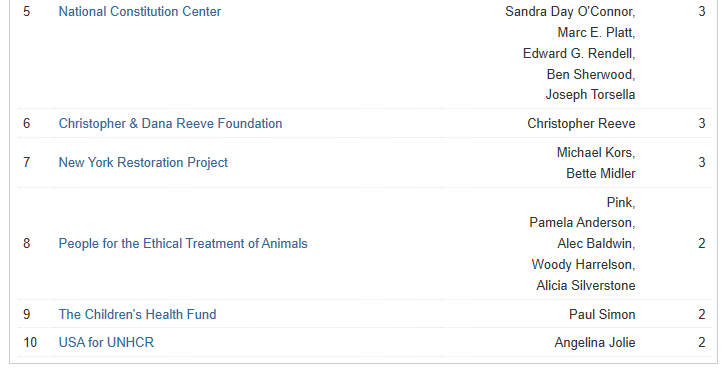This screenshot has width=726, height=368.
Task: Open Christopher & Dana Reeve Foundation link
Action: pos(170,124)
